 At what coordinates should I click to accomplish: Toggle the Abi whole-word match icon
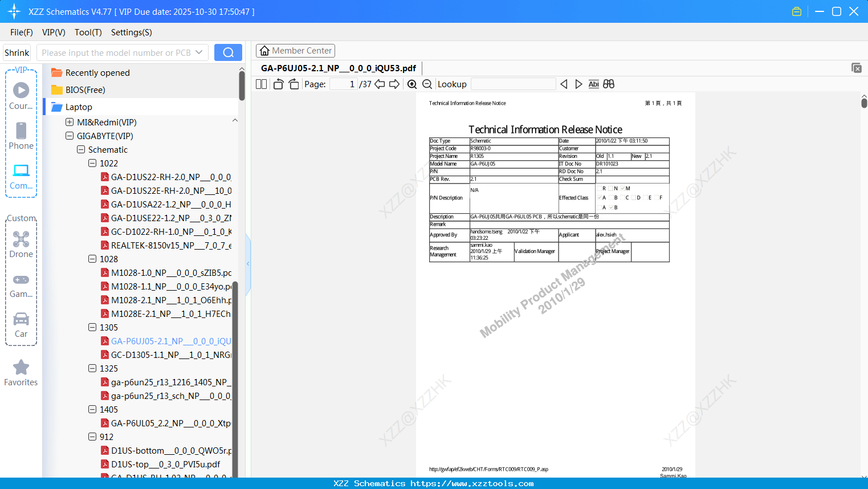coord(593,84)
